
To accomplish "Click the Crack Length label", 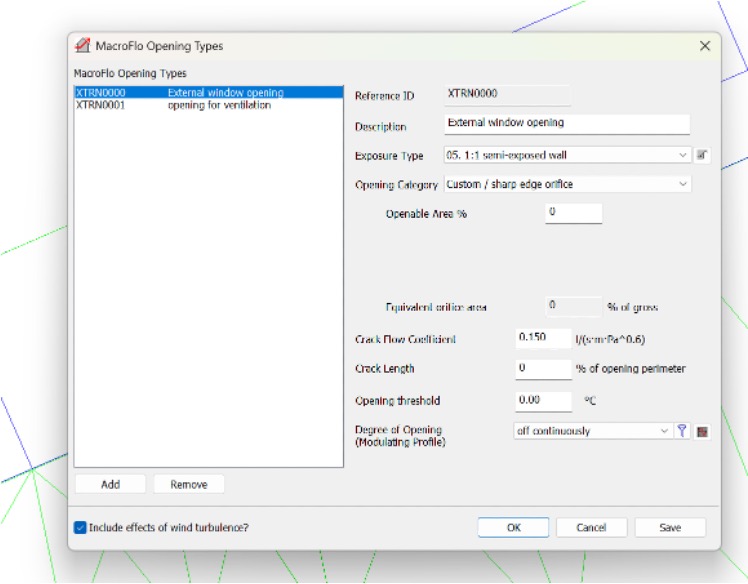I will click(384, 369).
